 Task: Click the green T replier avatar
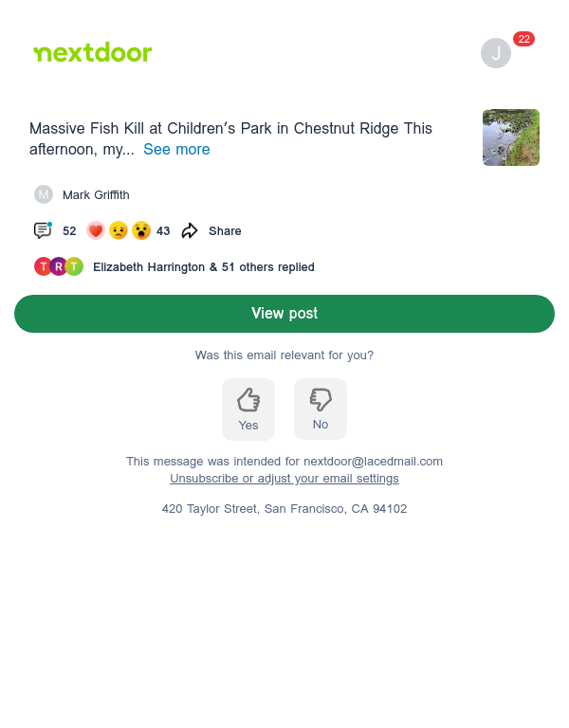[74, 266]
